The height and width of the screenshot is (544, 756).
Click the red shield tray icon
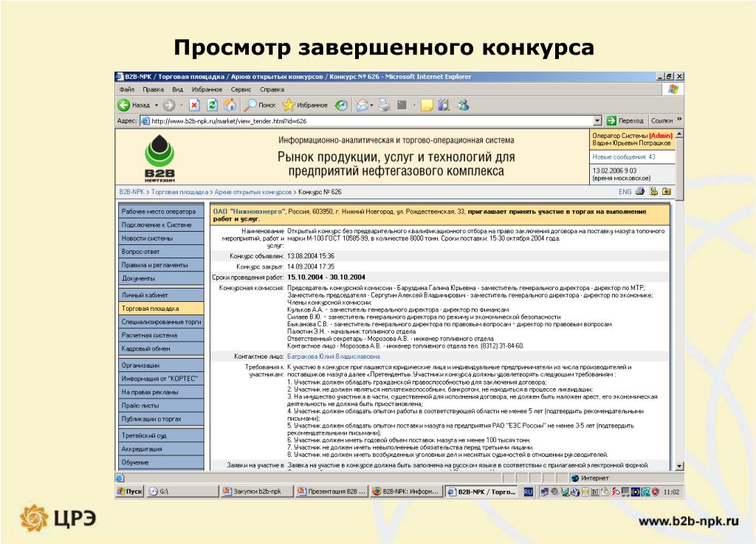655,492
